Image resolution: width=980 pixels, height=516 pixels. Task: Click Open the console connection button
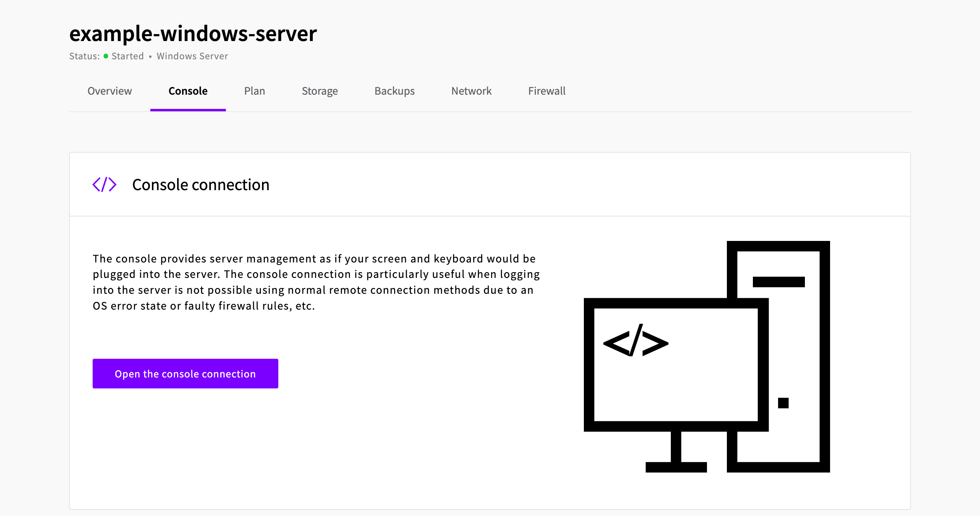point(185,373)
